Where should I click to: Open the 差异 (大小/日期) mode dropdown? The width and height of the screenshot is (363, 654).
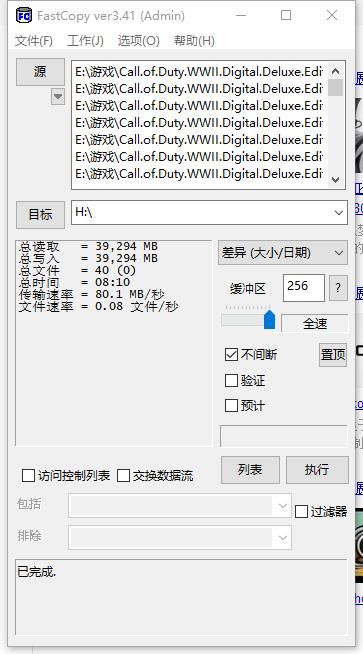click(282, 253)
